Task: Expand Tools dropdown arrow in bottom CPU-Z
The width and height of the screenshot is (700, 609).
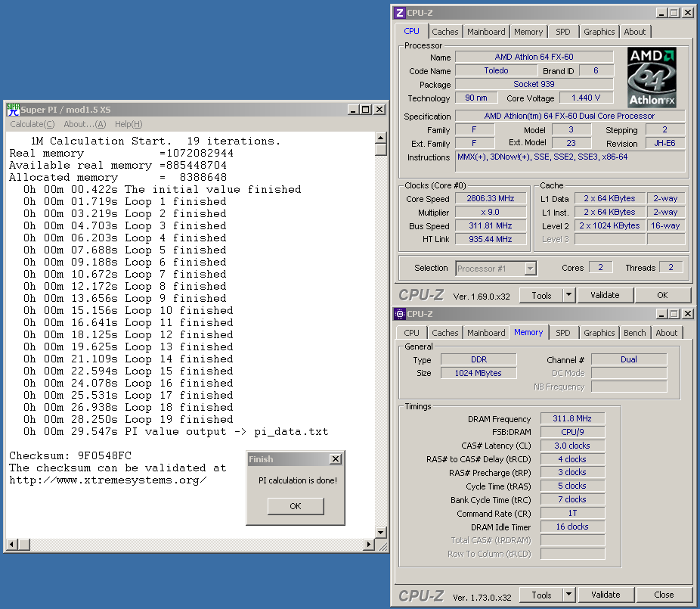Action: pos(569,595)
